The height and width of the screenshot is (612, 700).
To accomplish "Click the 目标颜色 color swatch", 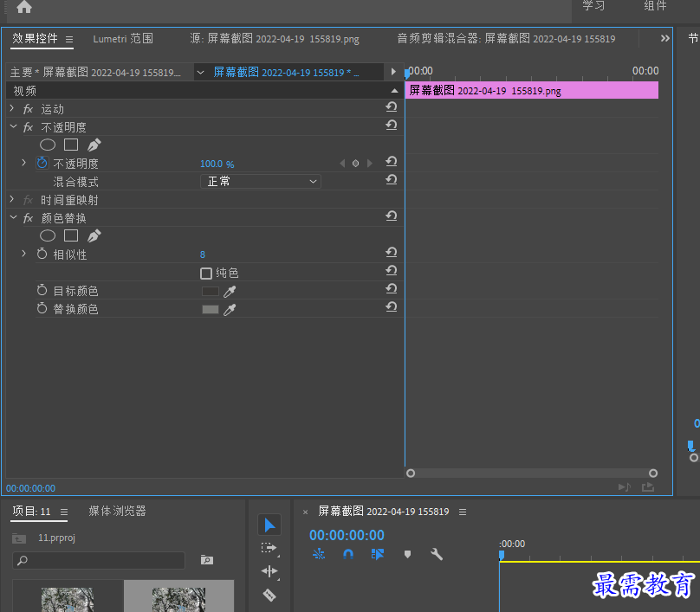I will 211,292.
